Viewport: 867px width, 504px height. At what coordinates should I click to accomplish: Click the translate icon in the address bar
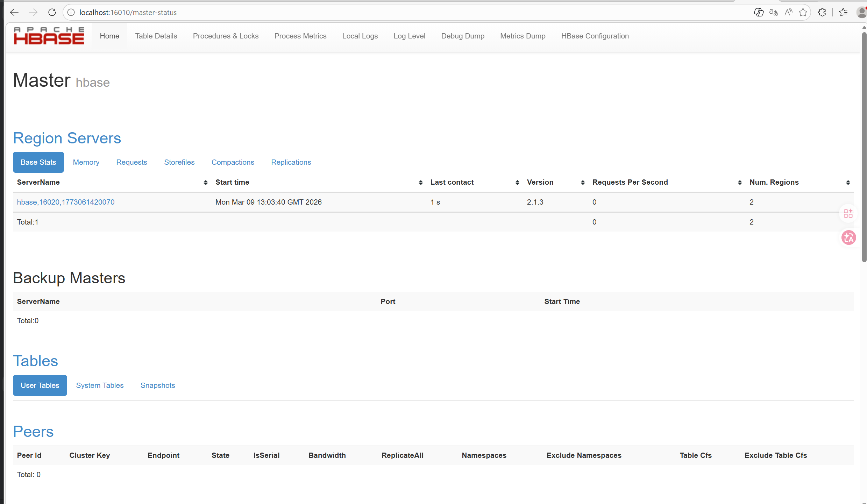(x=774, y=12)
